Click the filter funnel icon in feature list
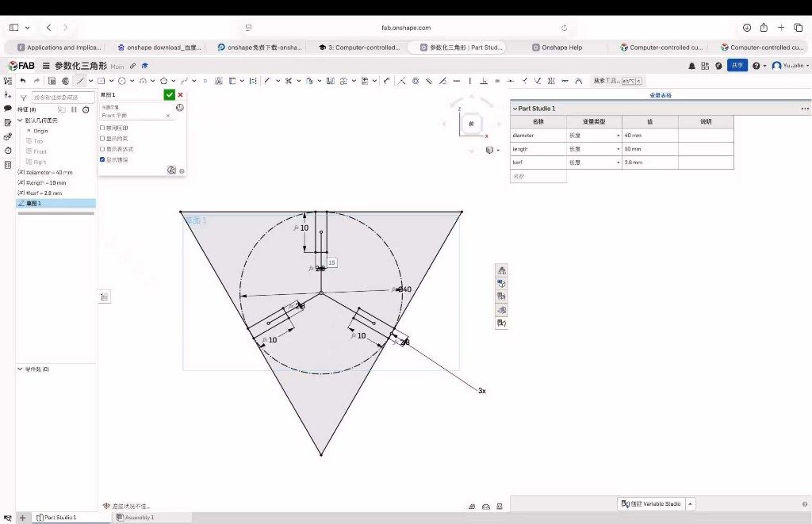 (x=23, y=98)
